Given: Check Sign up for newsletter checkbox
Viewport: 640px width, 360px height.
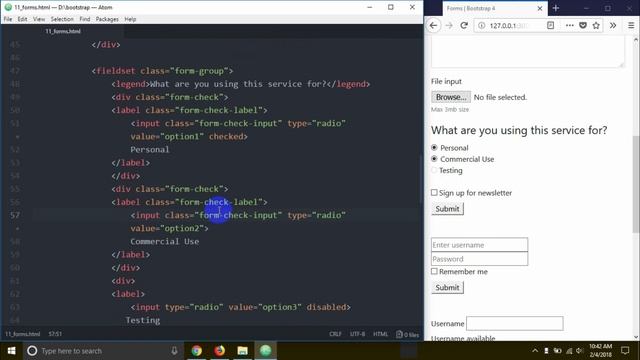Looking at the screenshot, I should point(434,193).
